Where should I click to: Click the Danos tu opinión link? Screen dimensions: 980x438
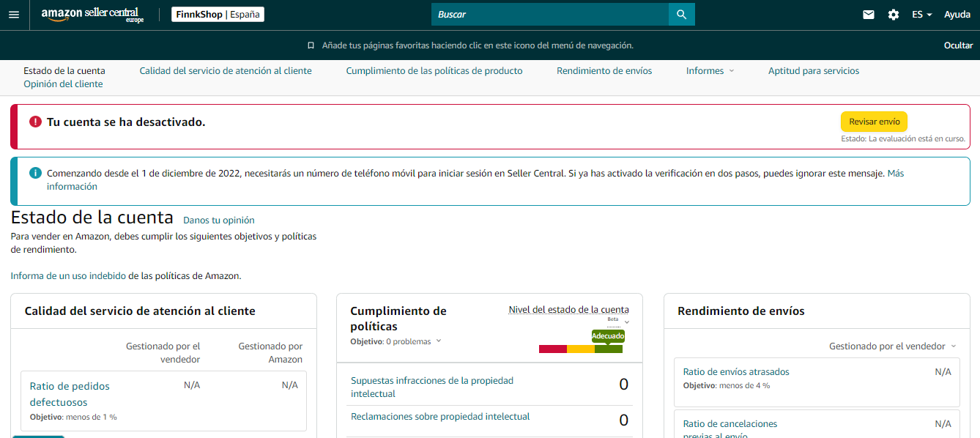click(x=219, y=220)
